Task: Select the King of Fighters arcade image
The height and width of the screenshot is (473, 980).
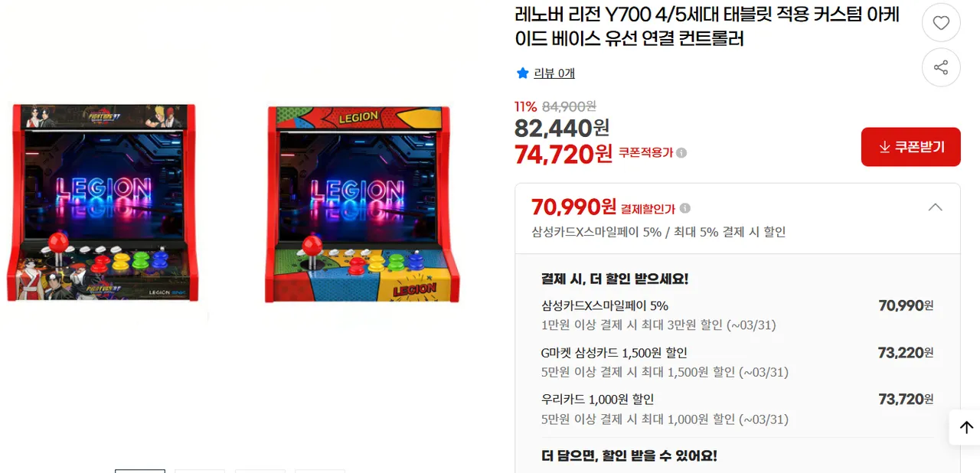Action: coord(106,202)
